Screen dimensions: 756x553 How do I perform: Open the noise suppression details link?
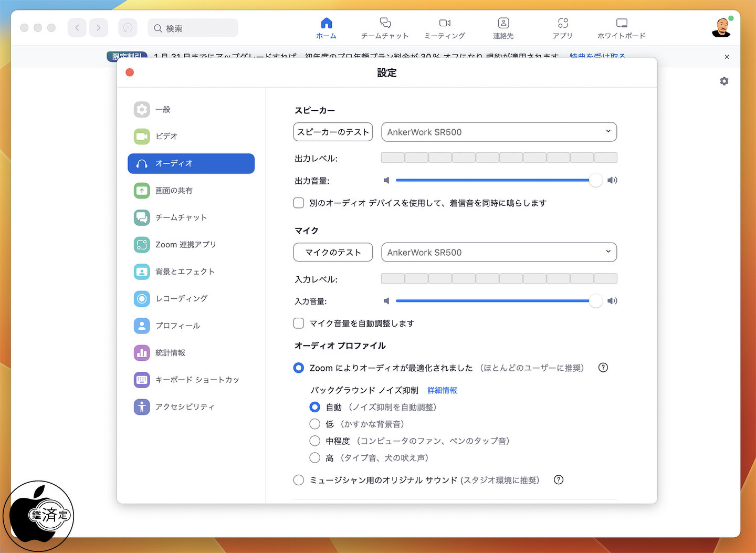coord(442,390)
